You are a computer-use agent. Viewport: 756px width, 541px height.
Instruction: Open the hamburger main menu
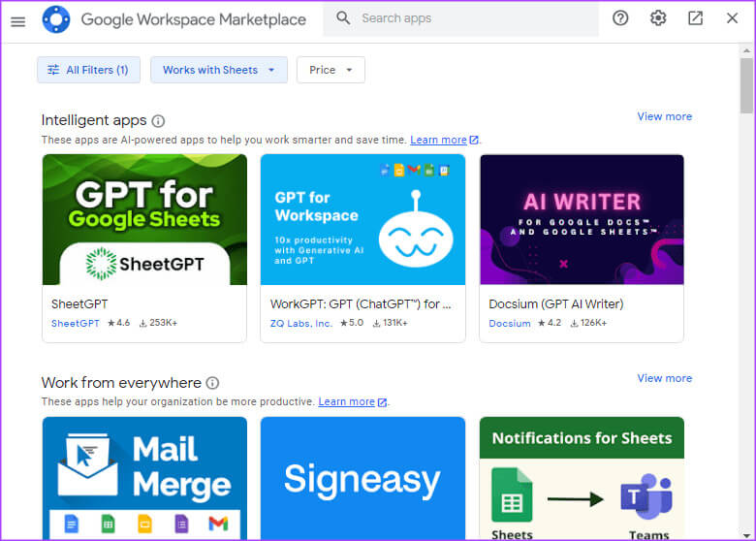[17, 20]
